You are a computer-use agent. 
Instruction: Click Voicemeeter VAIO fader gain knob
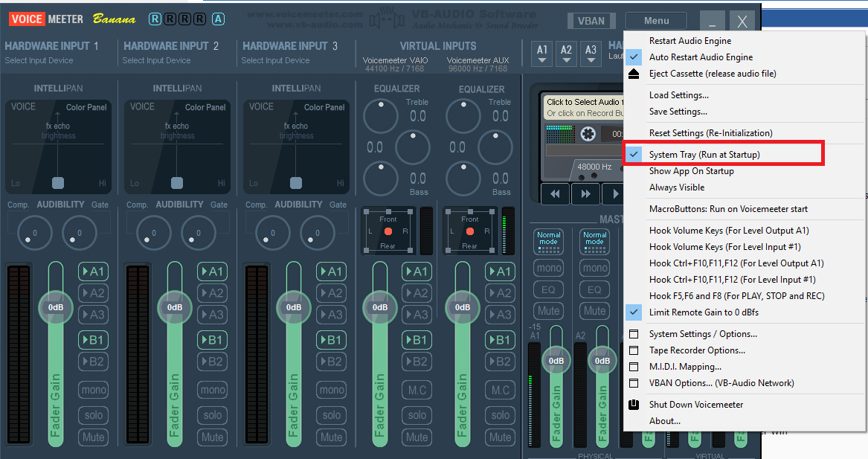[380, 307]
